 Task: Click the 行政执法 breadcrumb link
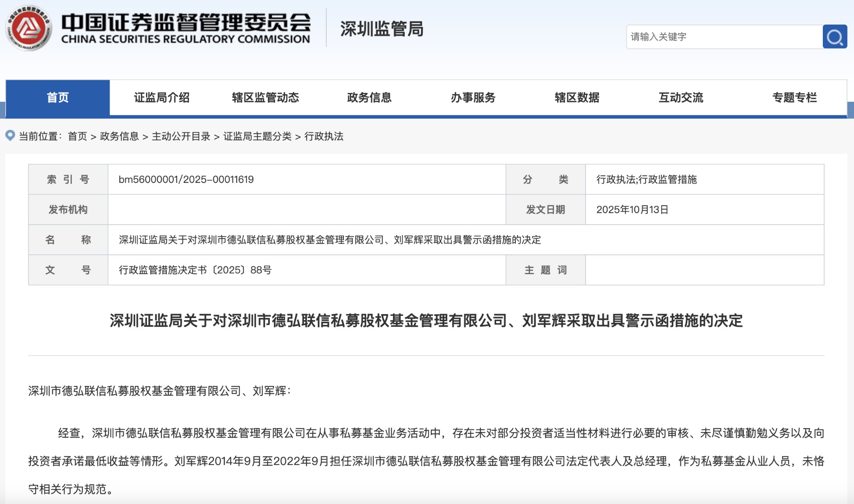click(324, 136)
